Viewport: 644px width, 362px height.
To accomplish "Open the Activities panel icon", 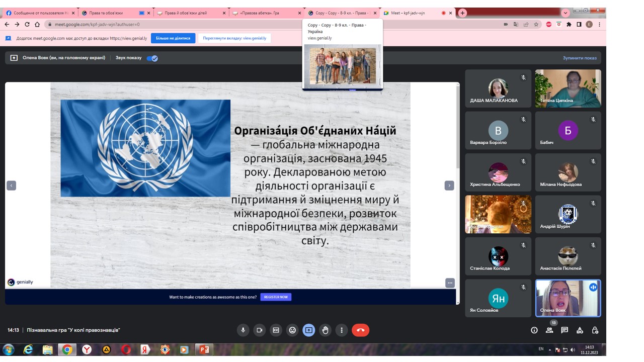I will [x=580, y=330].
